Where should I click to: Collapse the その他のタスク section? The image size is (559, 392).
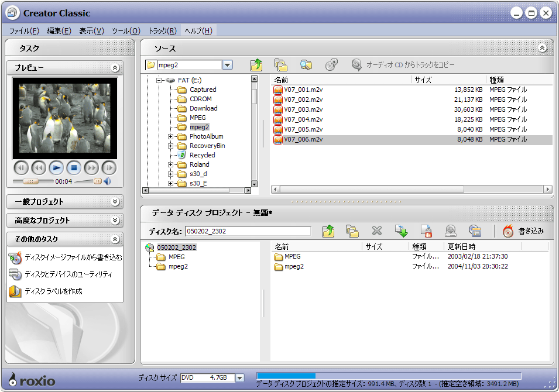tap(115, 239)
